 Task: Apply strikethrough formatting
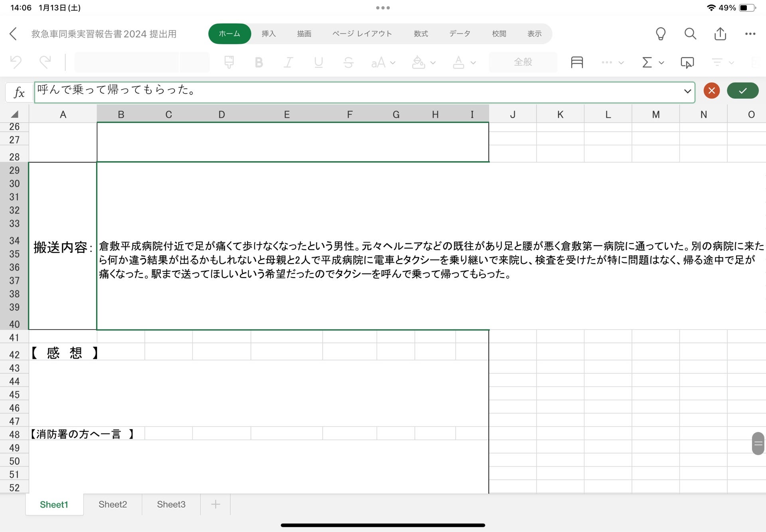348,62
